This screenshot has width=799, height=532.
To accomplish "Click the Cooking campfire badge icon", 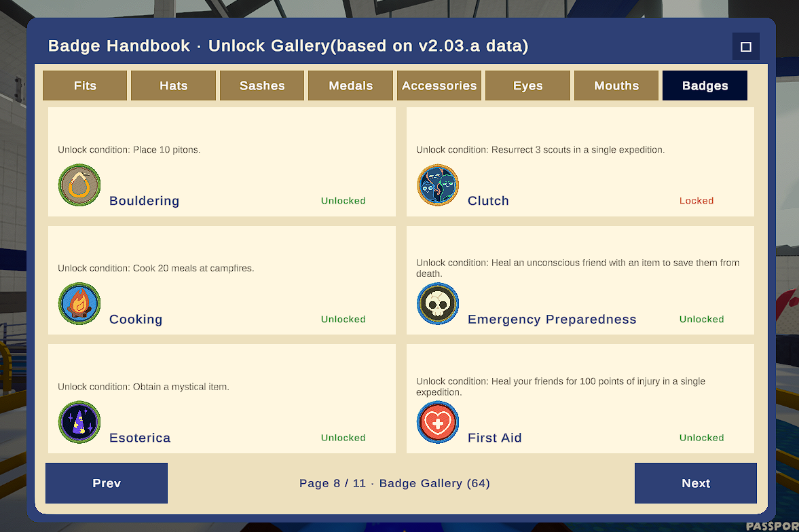I will pyautogui.click(x=79, y=304).
